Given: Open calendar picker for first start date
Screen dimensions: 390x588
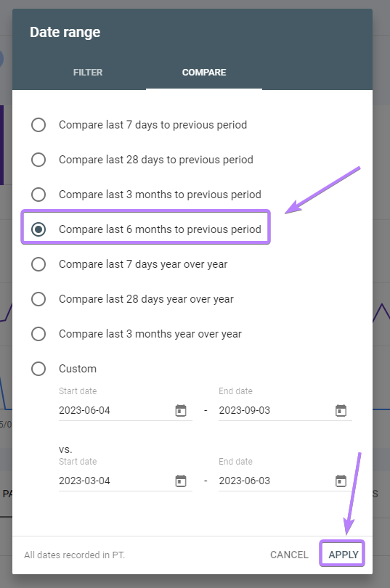Looking at the screenshot, I should pyautogui.click(x=181, y=410).
